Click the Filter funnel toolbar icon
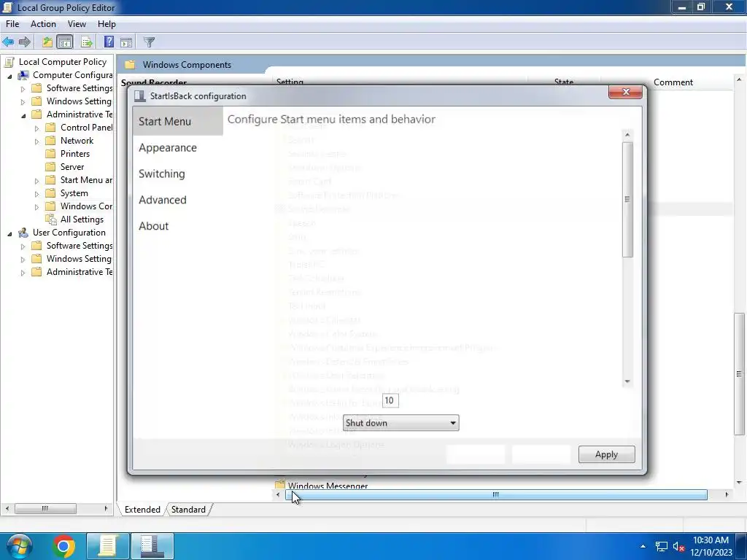This screenshot has width=747, height=560. tap(149, 42)
